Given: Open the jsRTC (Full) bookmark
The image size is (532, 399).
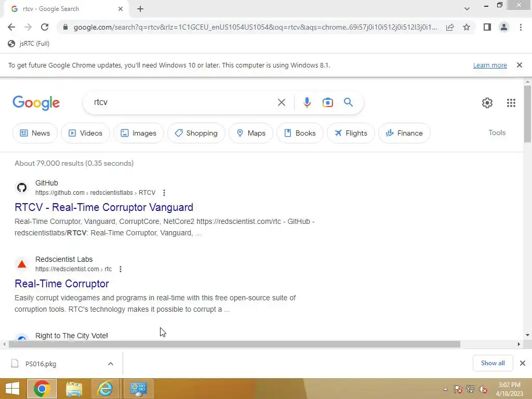Looking at the screenshot, I should 29,44.
